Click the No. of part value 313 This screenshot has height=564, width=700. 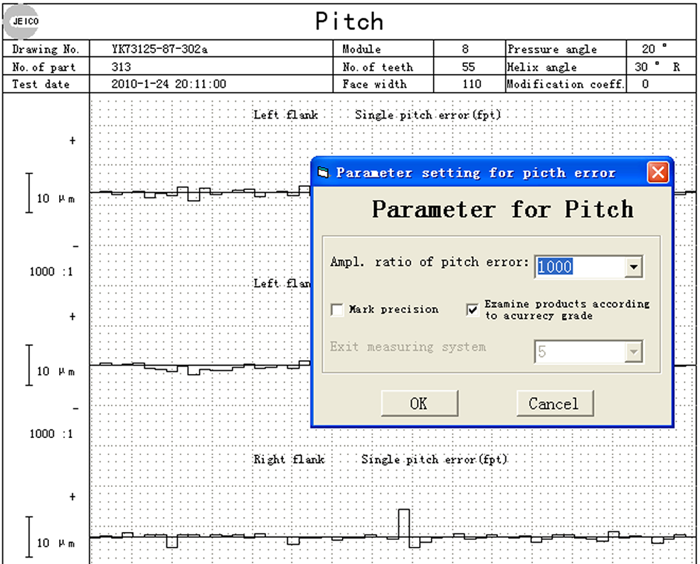[x=124, y=67]
